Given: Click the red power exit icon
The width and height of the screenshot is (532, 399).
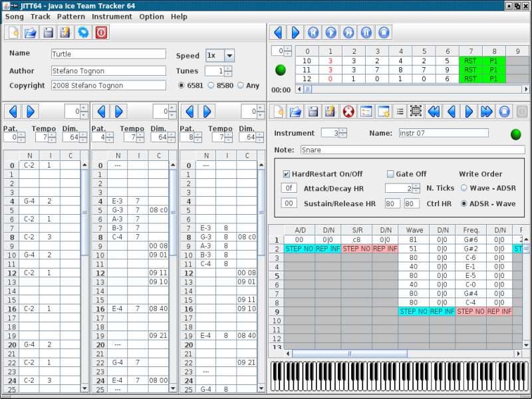Looking at the screenshot, I should (x=101, y=33).
